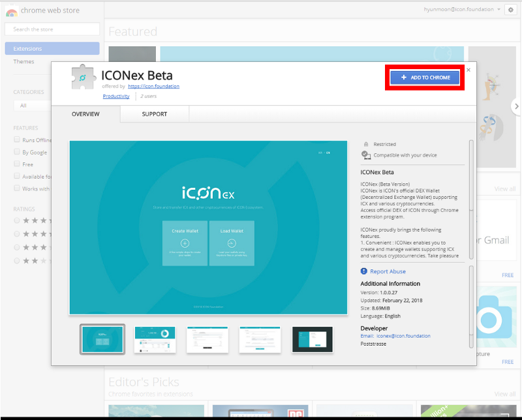Click the compatible-device checkmark icon
Image resolution: width=522 pixels, height=420 pixels.
pos(366,155)
